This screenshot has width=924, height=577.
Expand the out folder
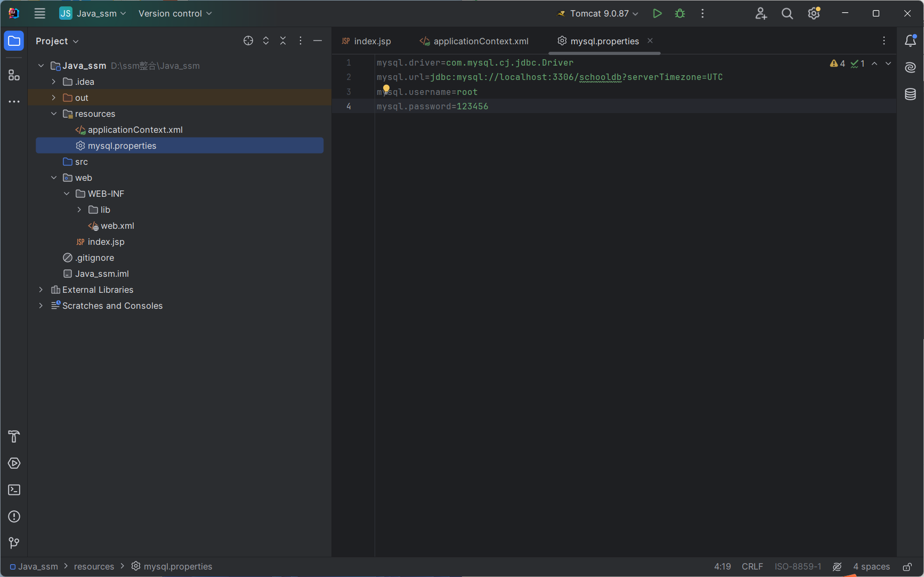click(54, 98)
